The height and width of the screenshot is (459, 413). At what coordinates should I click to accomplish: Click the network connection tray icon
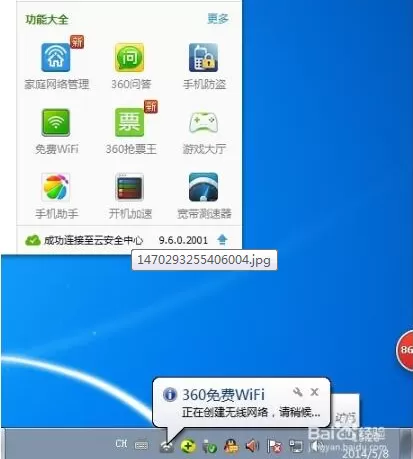pos(296,446)
